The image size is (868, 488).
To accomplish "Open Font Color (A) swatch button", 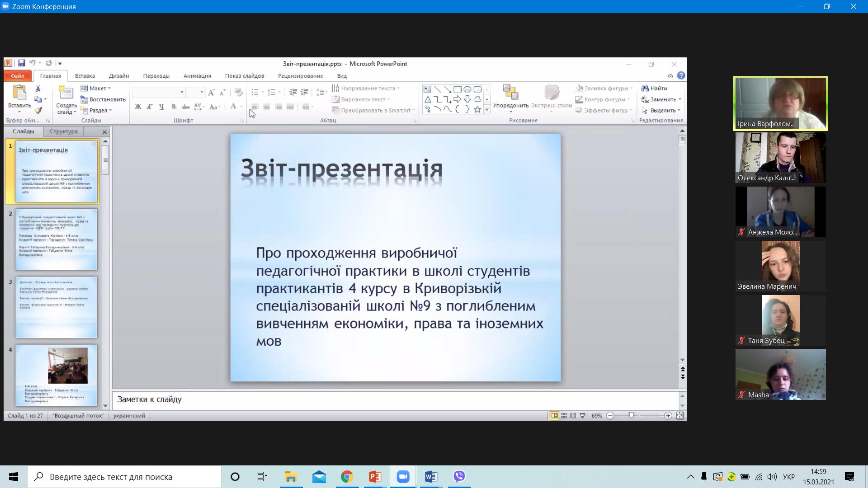I will tap(233, 107).
